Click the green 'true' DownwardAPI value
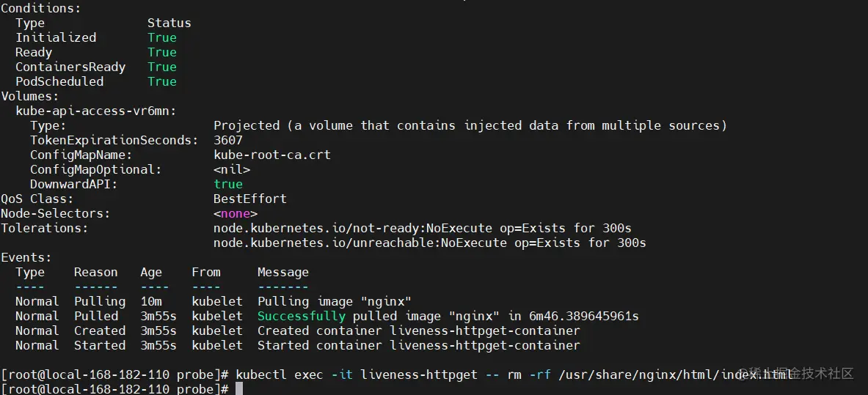The image size is (868, 395). pyautogui.click(x=228, y=184)
